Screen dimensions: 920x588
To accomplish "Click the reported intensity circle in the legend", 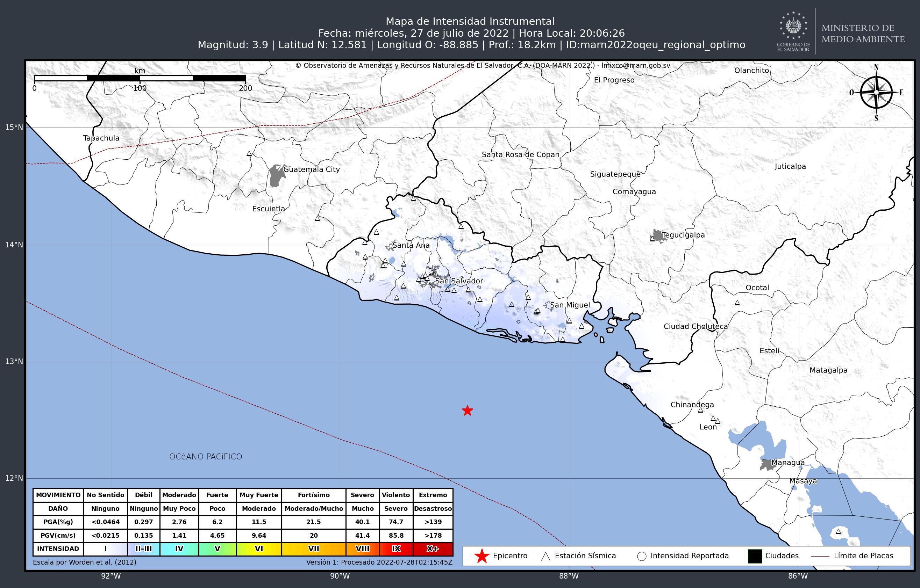I will pyautogui.click(x=641, y=556).
